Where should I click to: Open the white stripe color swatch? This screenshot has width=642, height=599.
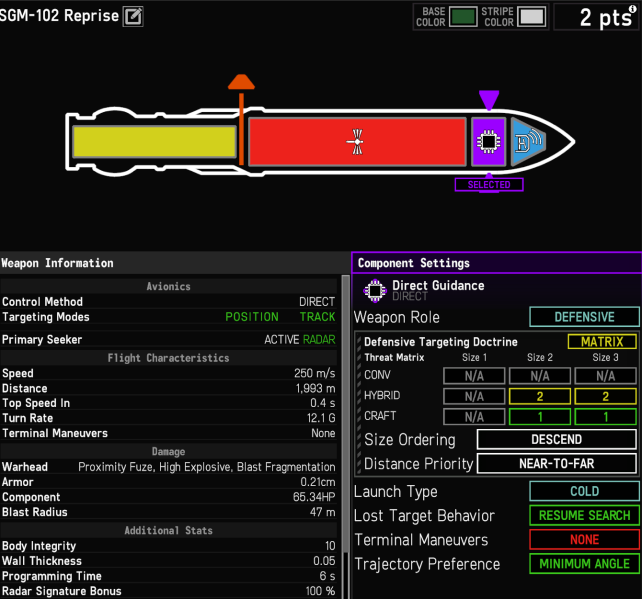coord(531,17)
